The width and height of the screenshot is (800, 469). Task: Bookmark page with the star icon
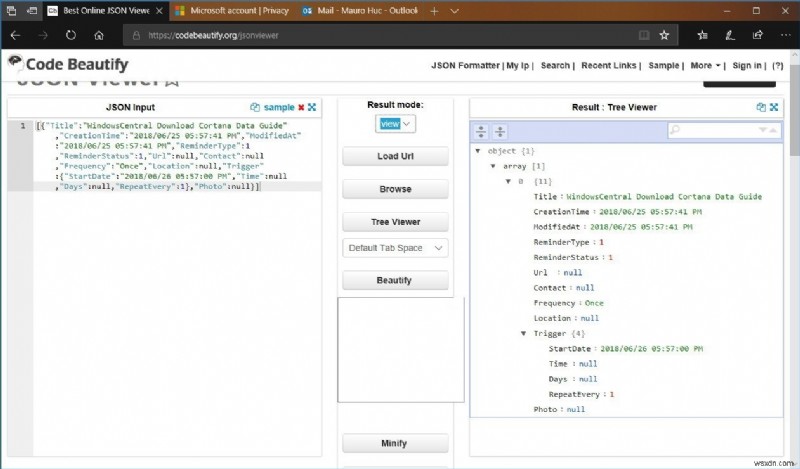tap(664, 34)
